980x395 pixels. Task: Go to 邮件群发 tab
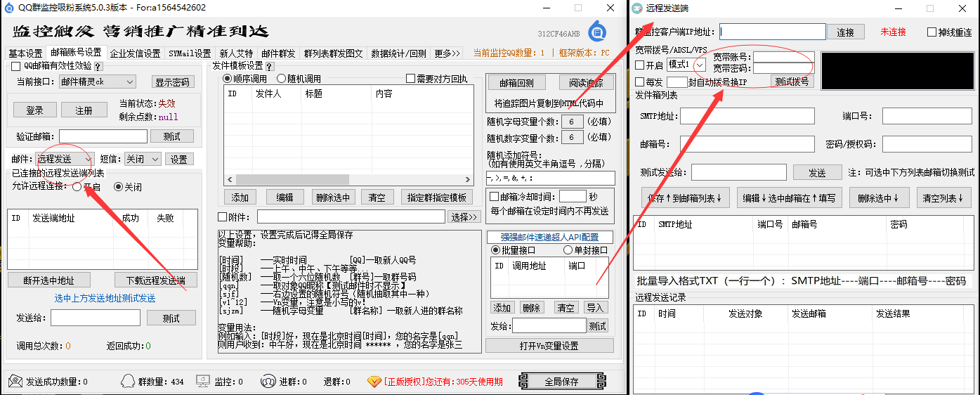pyautogui.click(x=279, y=53)
